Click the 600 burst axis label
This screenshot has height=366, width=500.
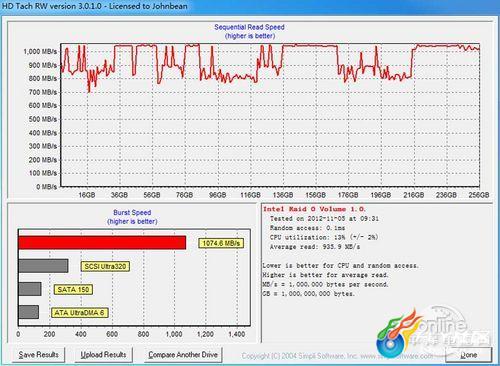112,334
